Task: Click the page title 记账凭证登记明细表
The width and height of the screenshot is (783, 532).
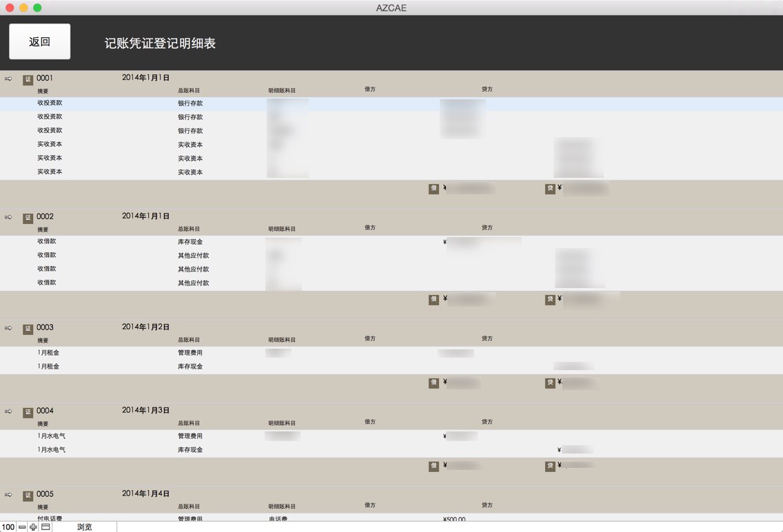Action: click(x=160, y=43)
